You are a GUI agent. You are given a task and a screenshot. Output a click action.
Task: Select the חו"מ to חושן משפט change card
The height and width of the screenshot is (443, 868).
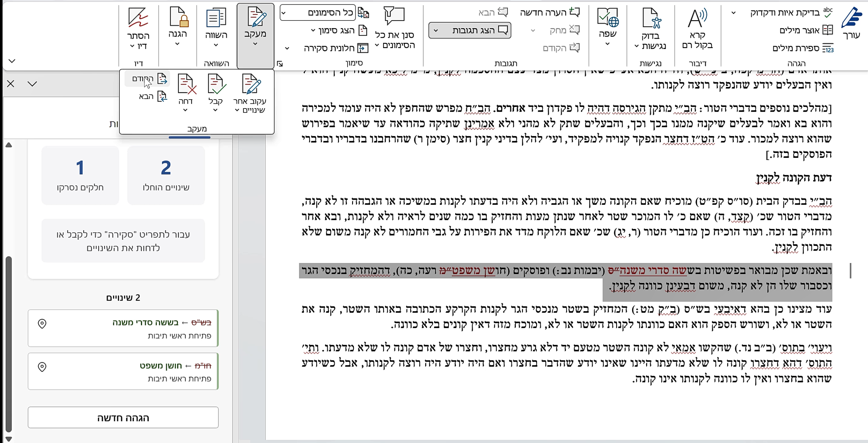[x=123, y=371]
